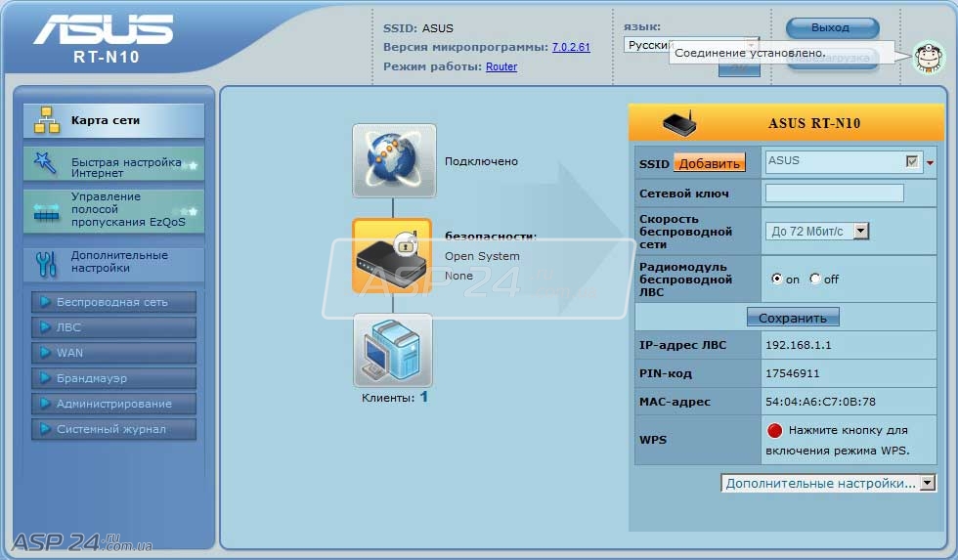Open the Router operation mode link

click(501, 66)
